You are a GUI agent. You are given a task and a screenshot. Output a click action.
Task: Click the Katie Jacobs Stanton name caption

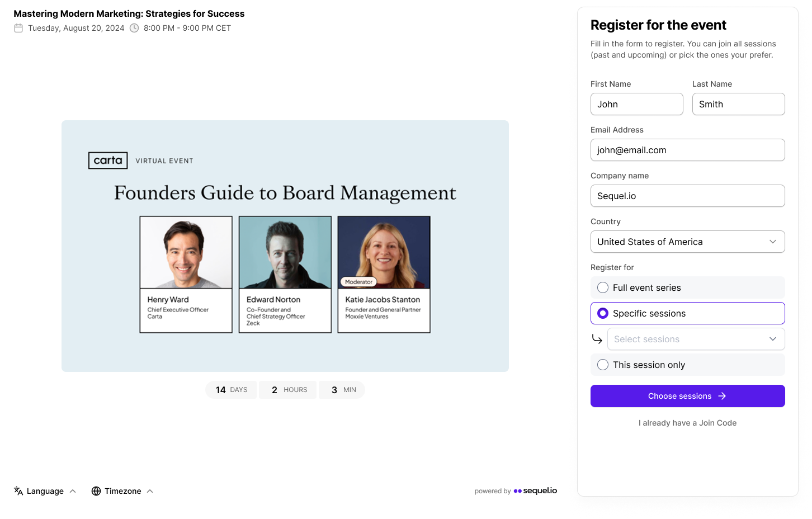coord(383,300)
